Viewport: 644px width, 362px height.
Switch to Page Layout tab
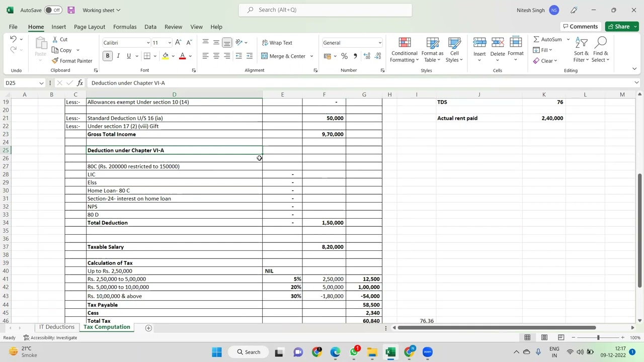90,27
